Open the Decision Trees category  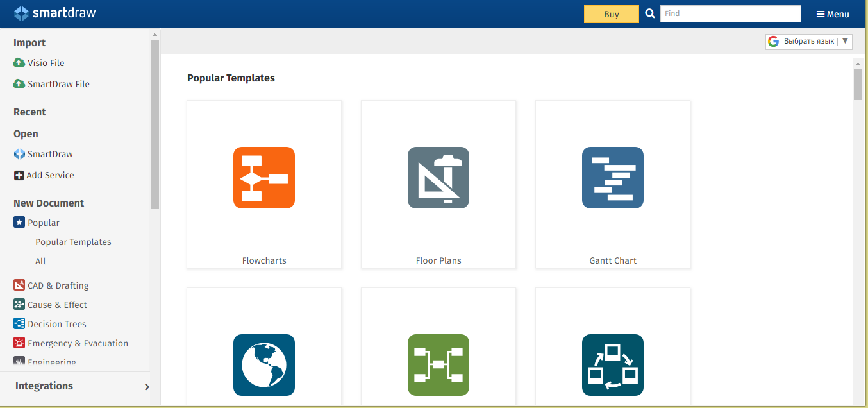point(57,324)
